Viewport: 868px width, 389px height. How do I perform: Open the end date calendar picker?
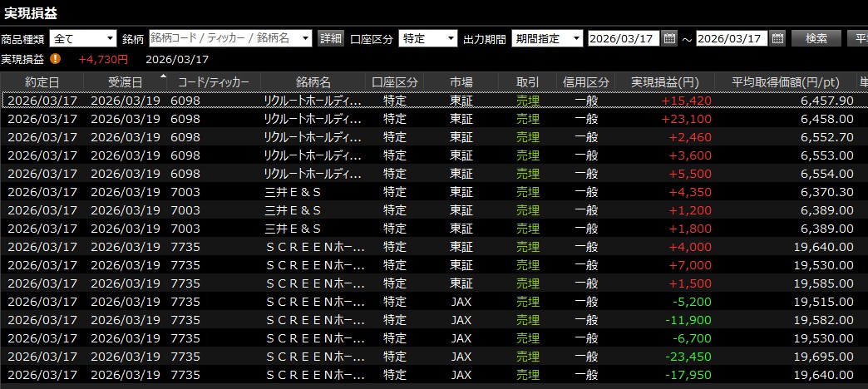[777, 38]
